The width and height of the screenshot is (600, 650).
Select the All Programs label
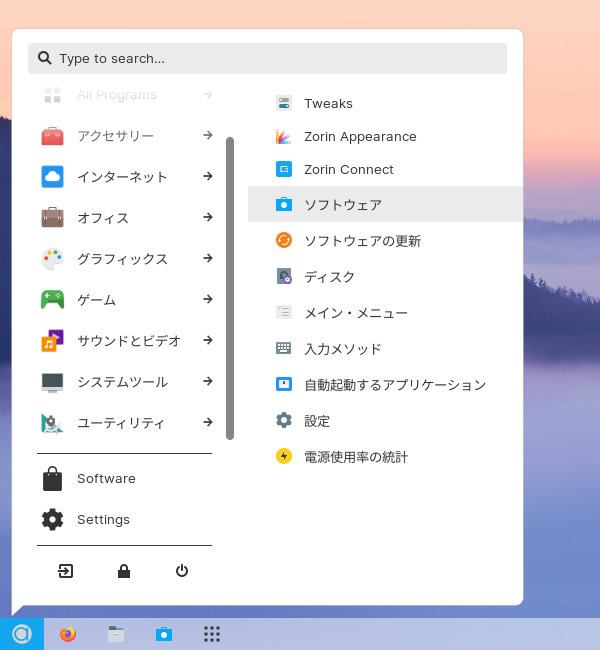[117, 95]
